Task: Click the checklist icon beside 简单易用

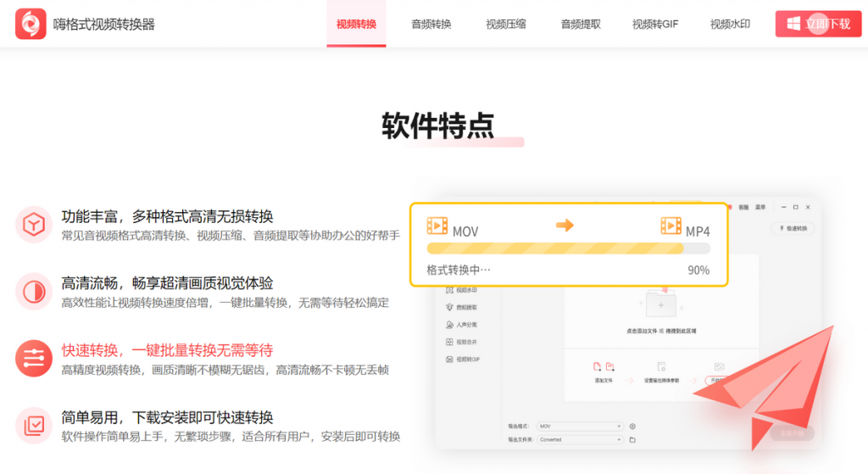Action: [34, 426]
